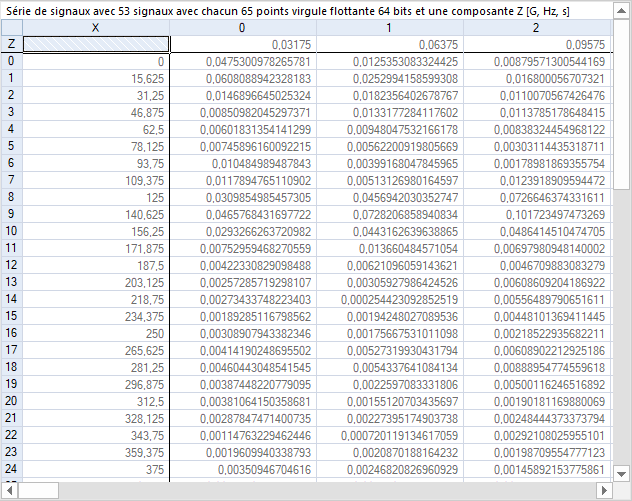Select cell 0,0608088942328183
The height and width of the screenshot is (501, 632).
[243, 79]
